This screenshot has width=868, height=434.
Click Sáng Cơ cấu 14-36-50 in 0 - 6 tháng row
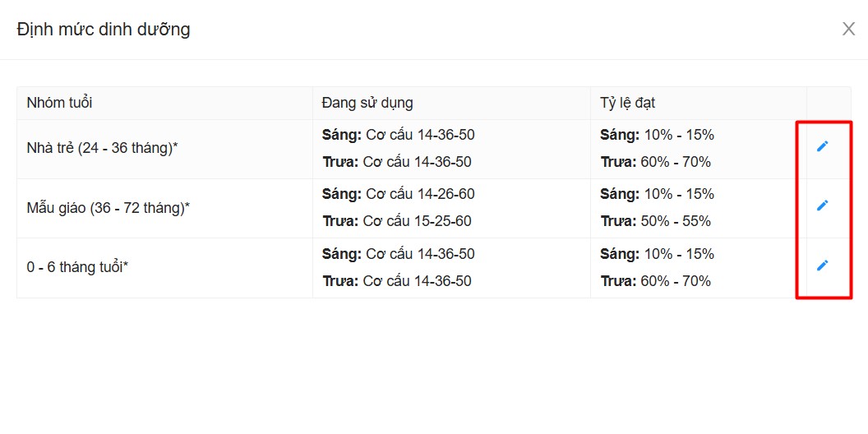399,254
